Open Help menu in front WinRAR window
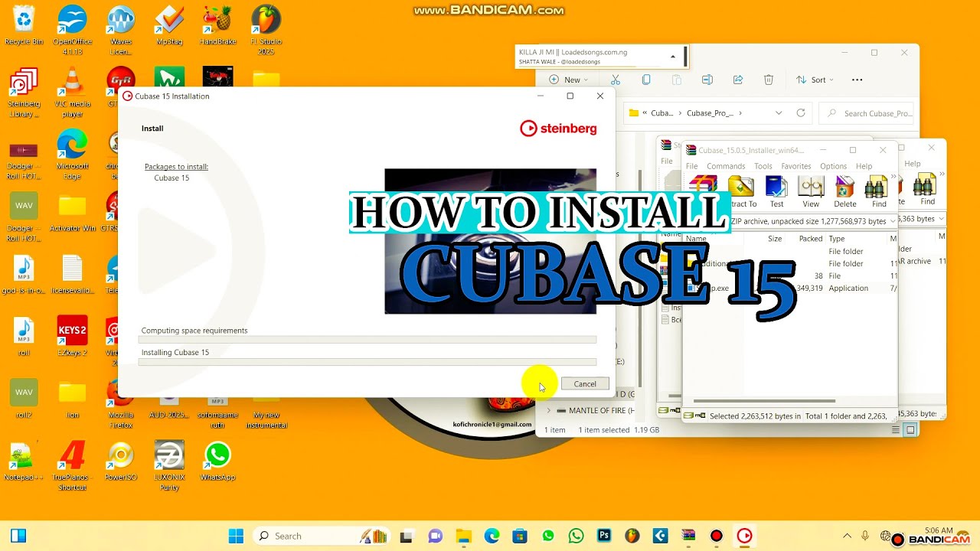The width and height of the screenshot is (980, 551). 864,166
